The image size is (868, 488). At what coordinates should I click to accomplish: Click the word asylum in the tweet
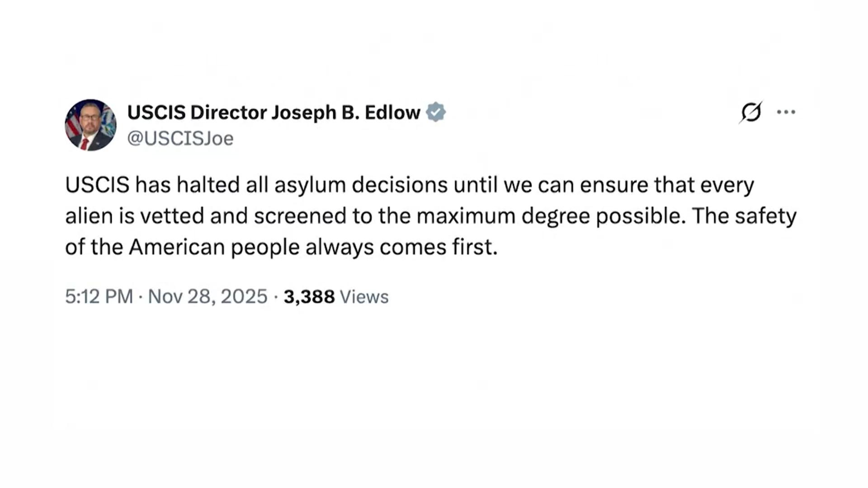coord(310,185)
